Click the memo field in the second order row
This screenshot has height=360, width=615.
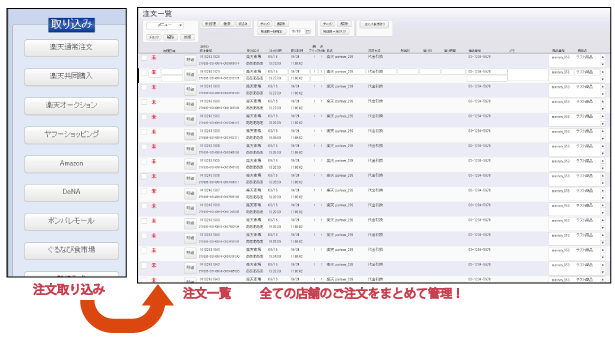[528, 75]
